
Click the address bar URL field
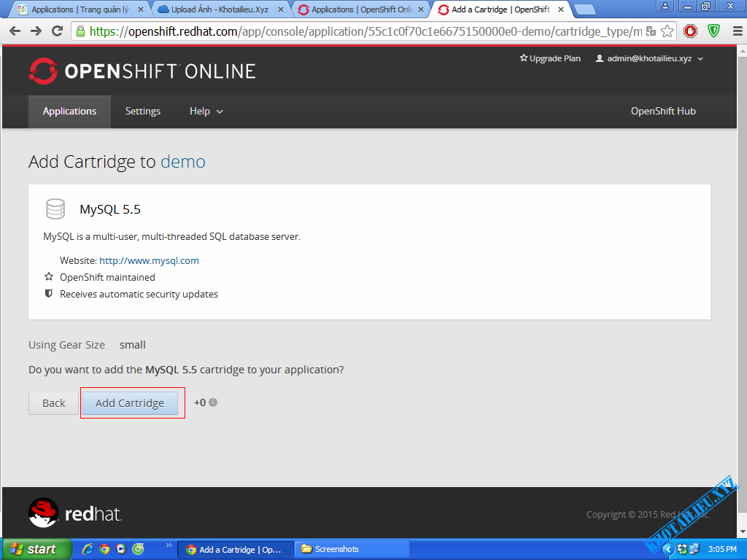tap(365, 31)
